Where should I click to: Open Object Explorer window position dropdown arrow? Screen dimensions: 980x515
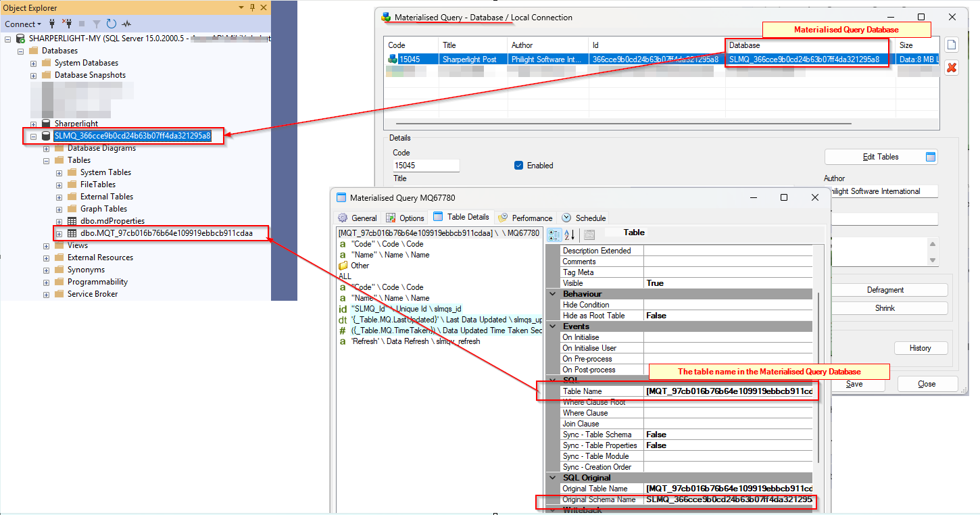[241, 7]
